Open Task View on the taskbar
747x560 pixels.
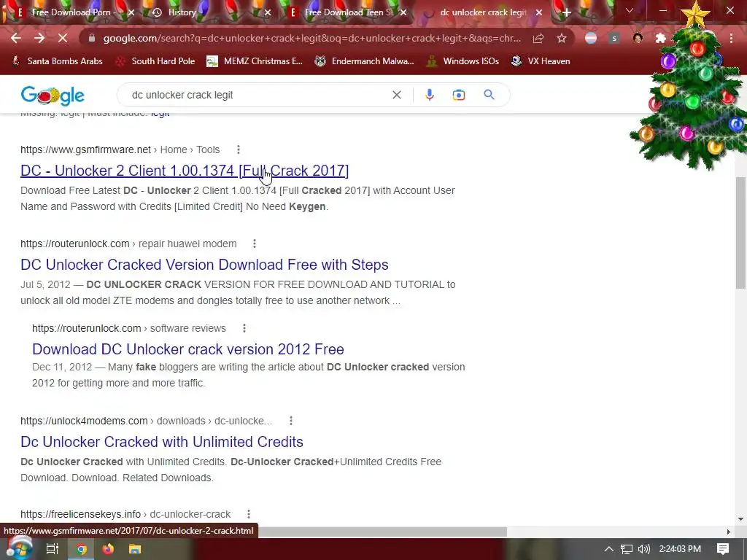tap(52, 549)
